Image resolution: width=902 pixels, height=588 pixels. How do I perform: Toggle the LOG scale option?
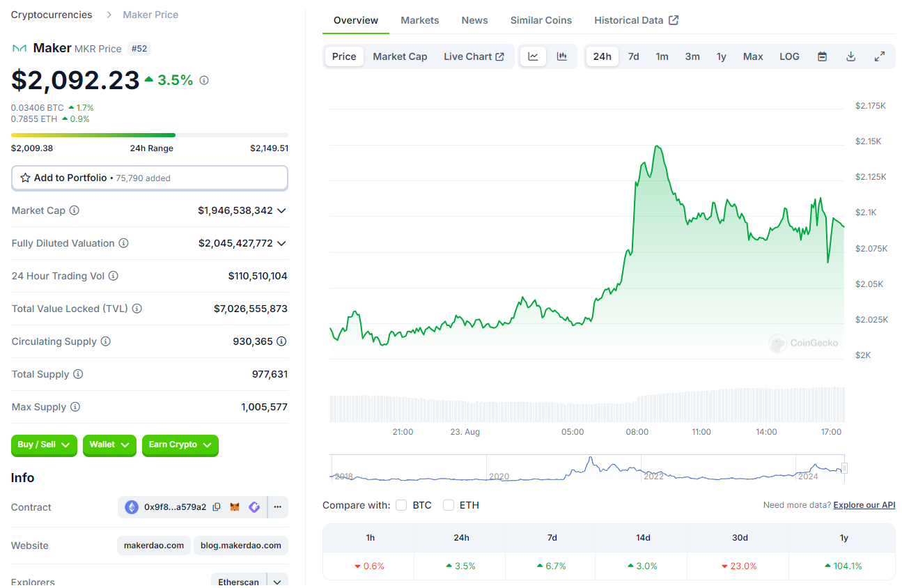point(789,56)
